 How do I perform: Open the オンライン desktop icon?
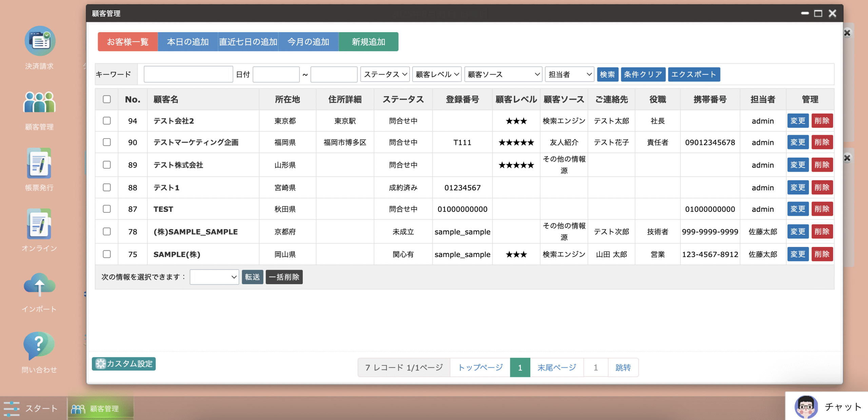[x=39, y=224]
